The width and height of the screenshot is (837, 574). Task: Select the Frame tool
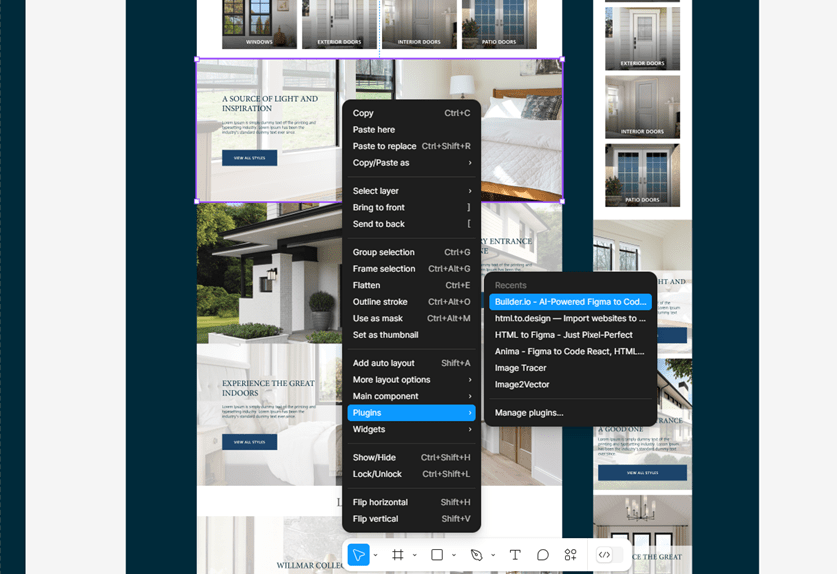pyautogui.click(x=398, y=555)
